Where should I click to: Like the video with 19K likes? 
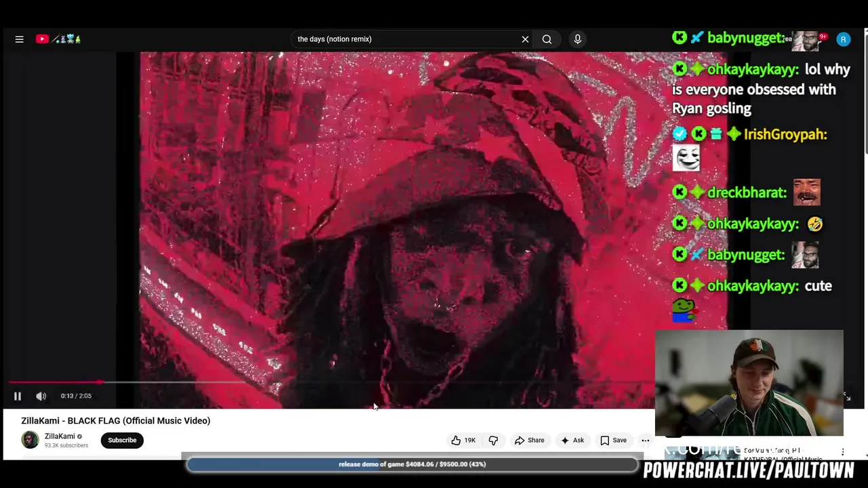[464, 441]
